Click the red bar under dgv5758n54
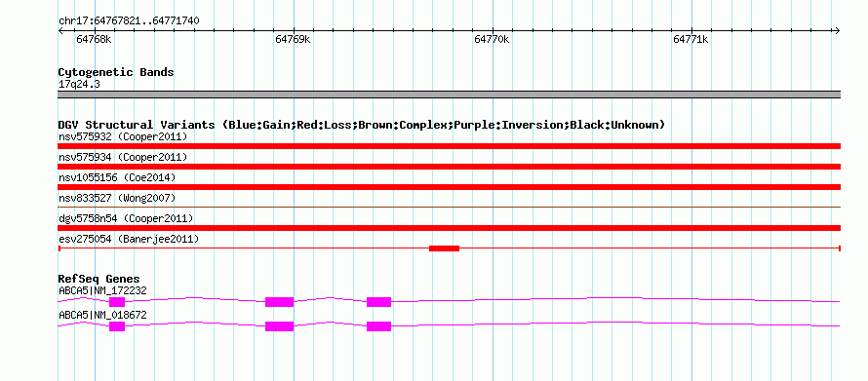 [x=449, y=228]
